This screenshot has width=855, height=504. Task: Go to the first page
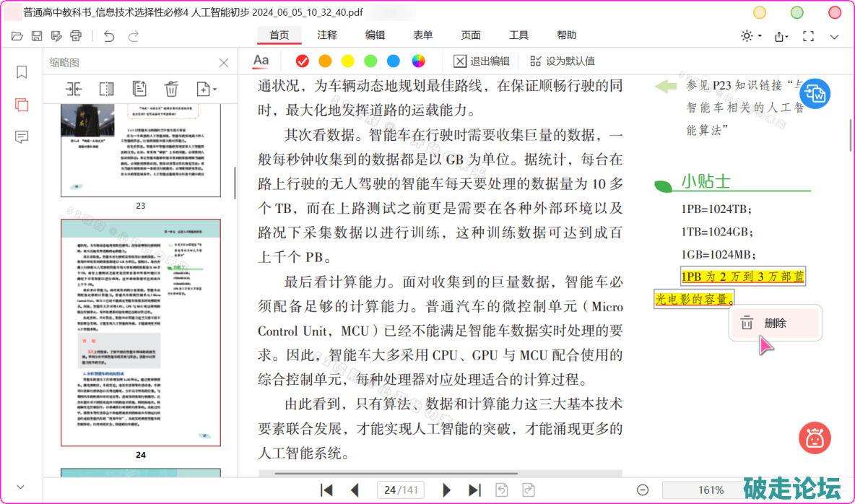[x=326, y=490]
